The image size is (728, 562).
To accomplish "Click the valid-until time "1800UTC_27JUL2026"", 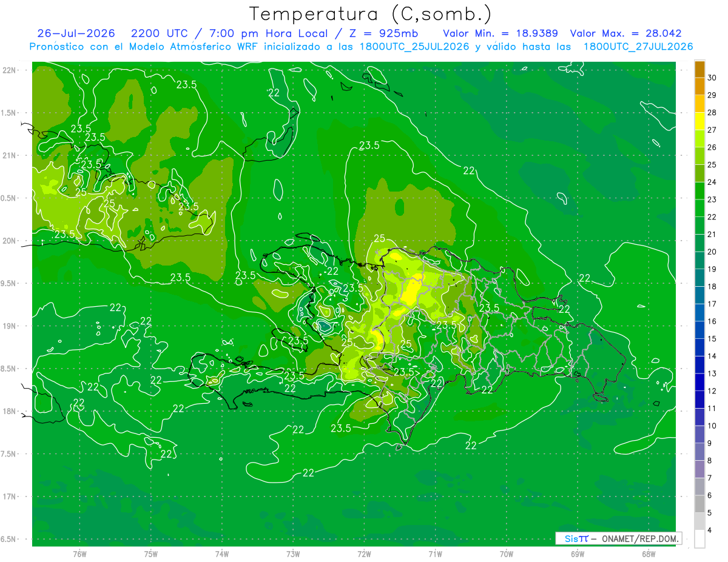I will (x=638, y=46).
